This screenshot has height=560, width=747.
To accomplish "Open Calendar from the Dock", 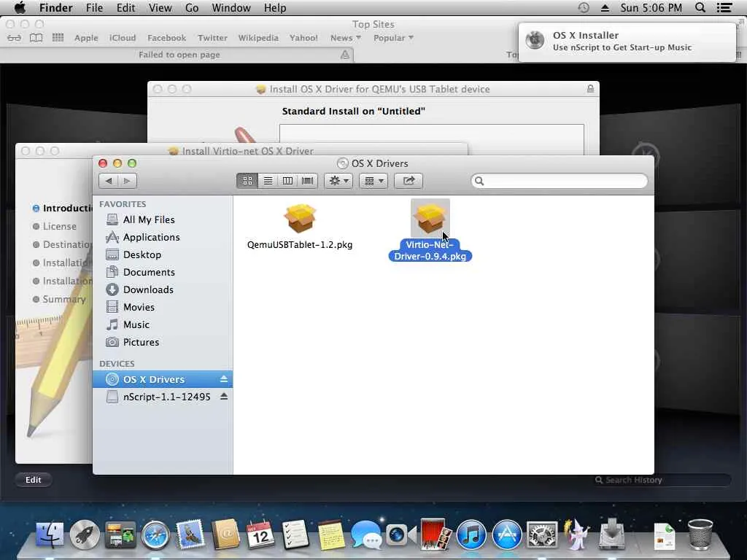I will (x=260, y=534).
